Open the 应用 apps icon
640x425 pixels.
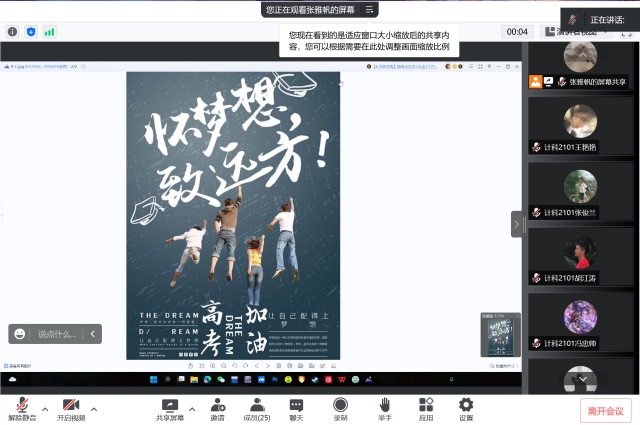coord(426,409)
